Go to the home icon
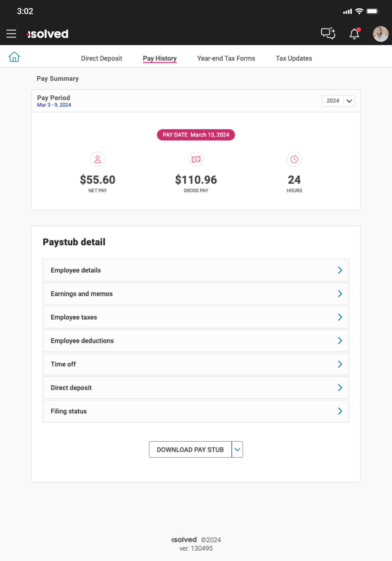The image size is (392, 561). tap(14, 57)
